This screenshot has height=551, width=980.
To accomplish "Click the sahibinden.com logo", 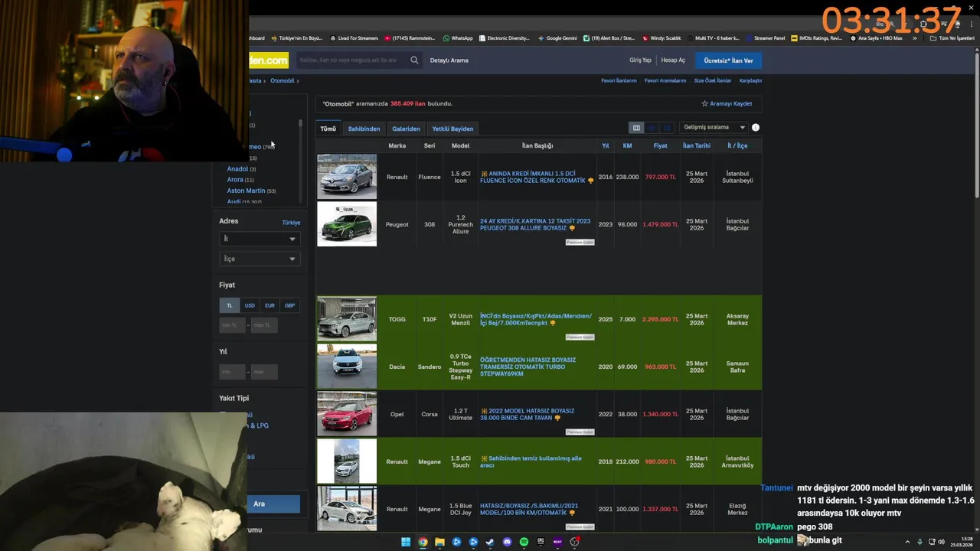I will tap(268, 60).
